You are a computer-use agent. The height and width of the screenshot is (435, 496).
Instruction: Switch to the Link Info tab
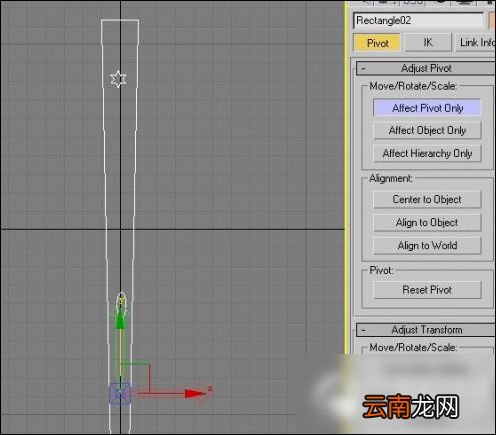coord(476,43)
